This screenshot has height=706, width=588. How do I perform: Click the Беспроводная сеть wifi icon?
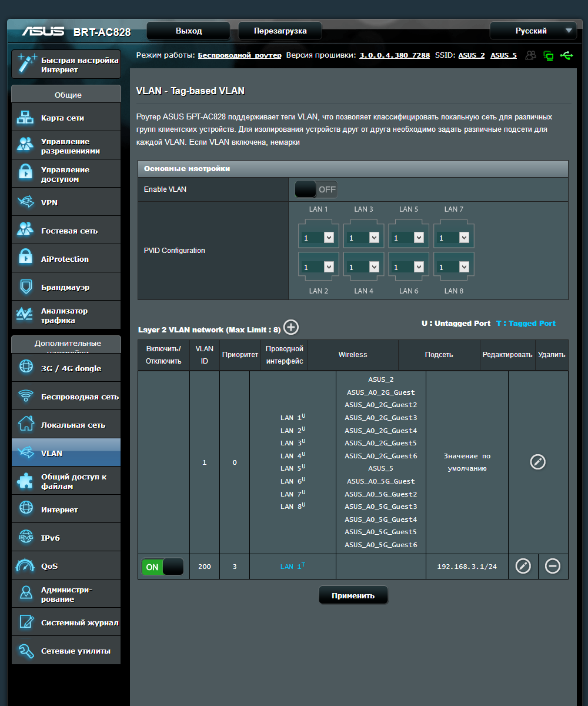26,396
